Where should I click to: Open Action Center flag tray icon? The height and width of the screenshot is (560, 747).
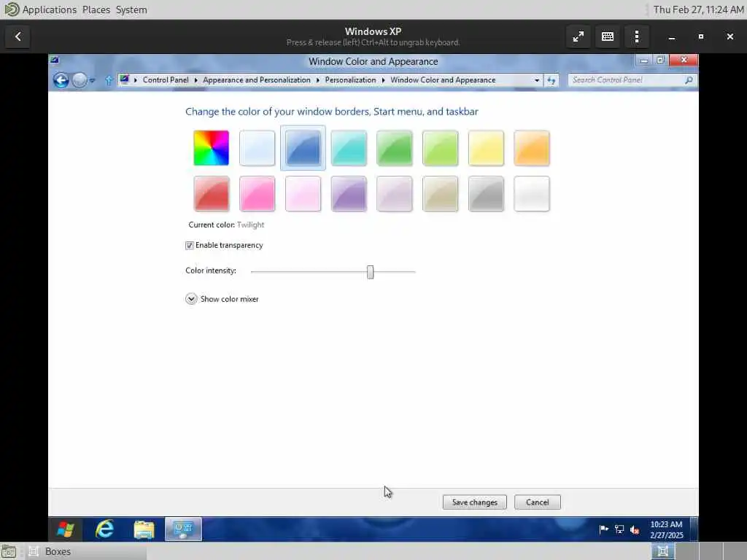click(603, 529)
